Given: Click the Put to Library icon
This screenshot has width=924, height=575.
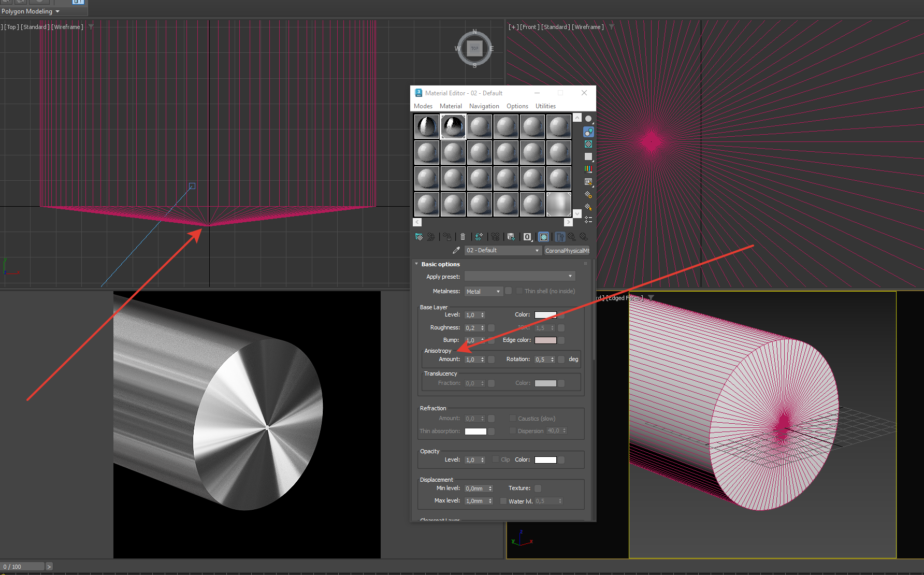Looking at the screenshot, I should click(x=511, y=237).
